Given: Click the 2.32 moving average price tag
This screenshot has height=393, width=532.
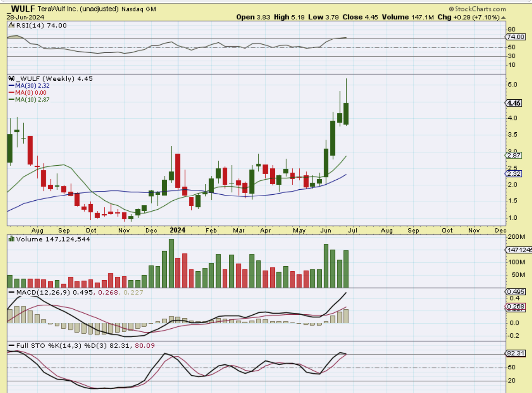Looking at the screenshot, I should coord(515,174).
